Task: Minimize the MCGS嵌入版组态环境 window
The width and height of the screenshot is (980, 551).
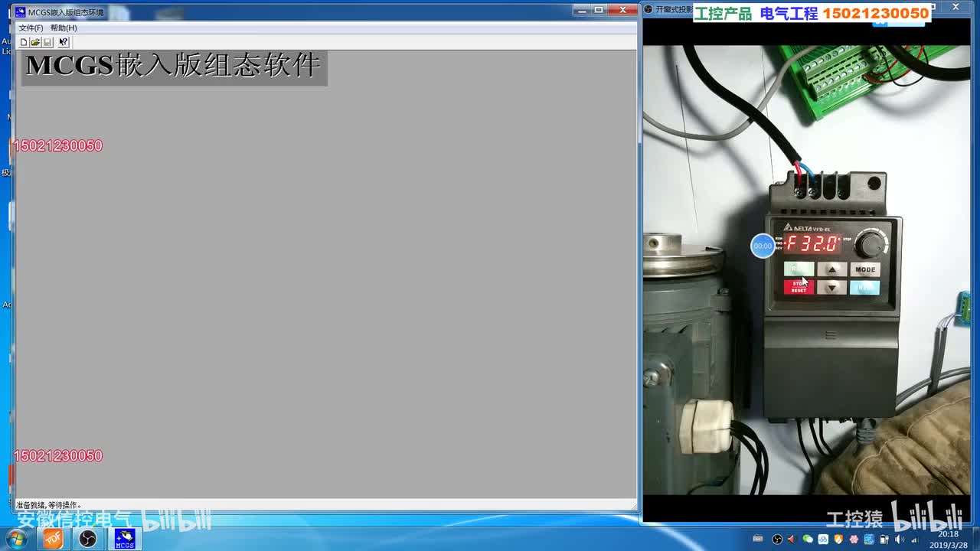Action: 582,10
